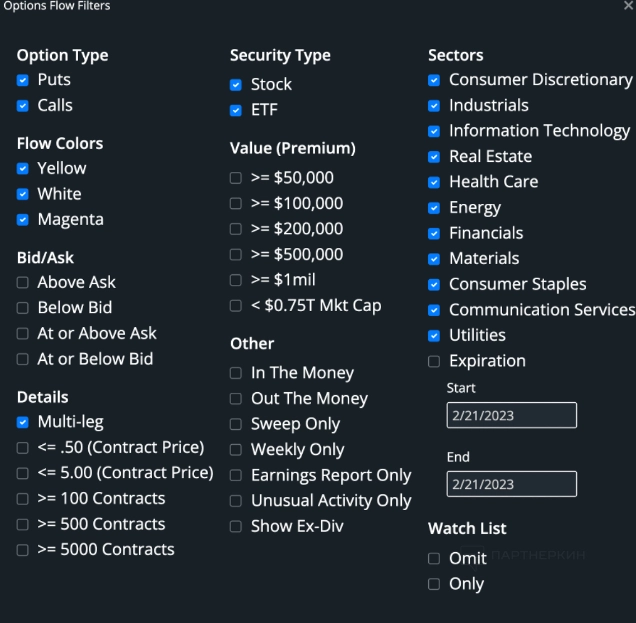Screen dimensions: 636x623
Task: Deselect the Energy sector
Action: click(434, 208)
